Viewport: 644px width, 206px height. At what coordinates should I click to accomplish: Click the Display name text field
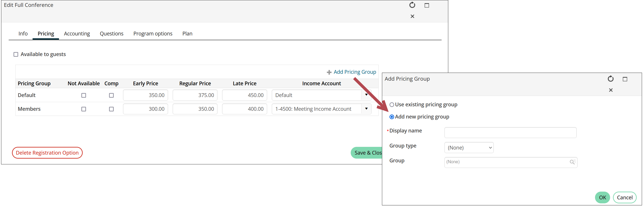510,133
